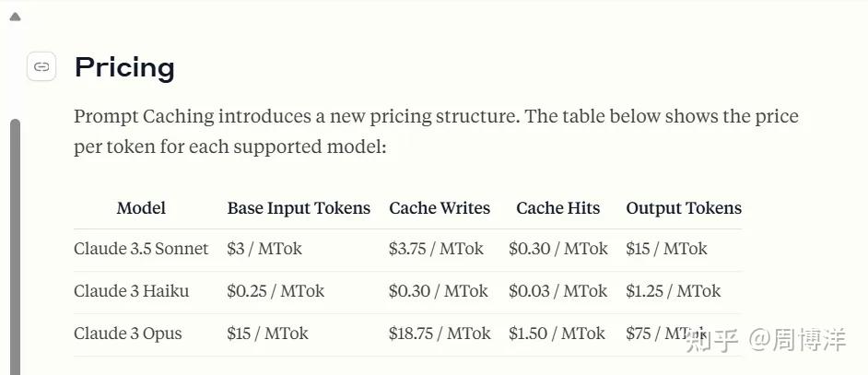The height and width of the screenshot is (375, 868).
Task: Select the $1.25 / MTok Haiku output price
Action: (x=673, y=291)
